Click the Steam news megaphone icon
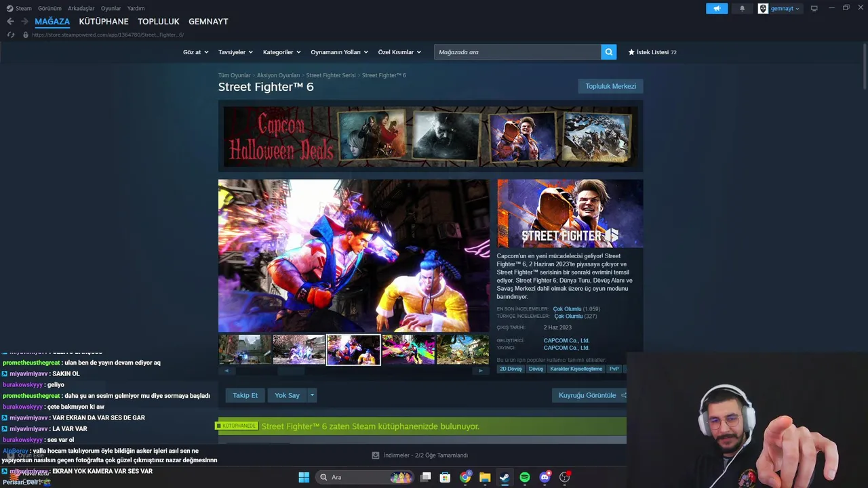The width and height of the screenshot is (868, 488). (x=717, y=9)
